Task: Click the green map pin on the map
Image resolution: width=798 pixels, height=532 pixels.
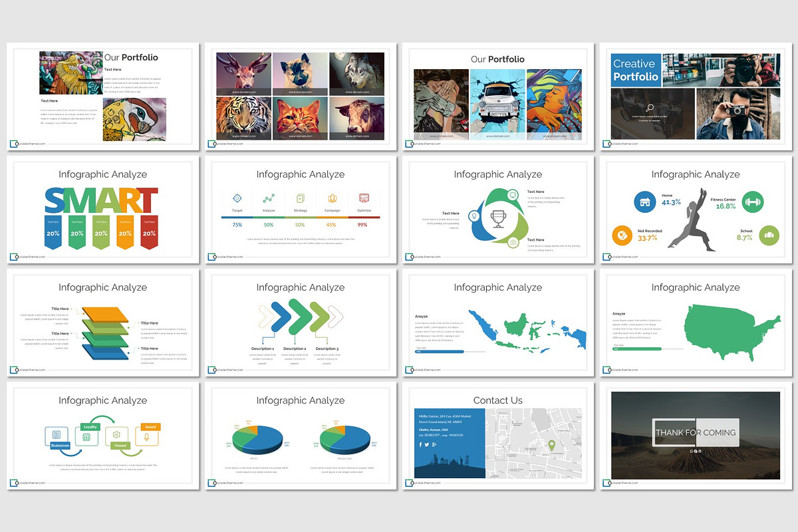Action: tap(551, 445)
